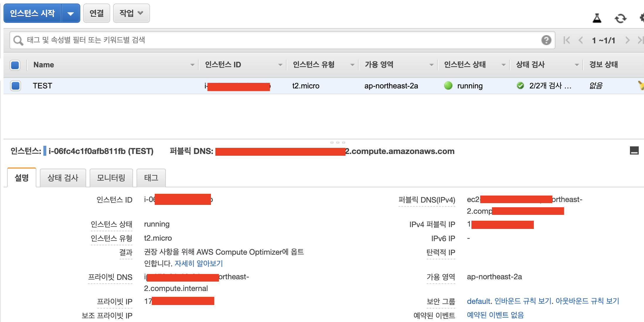Open the 인스턴스 상태 column dropdown
Screen dimensions: 644x322
pos(503,65)
